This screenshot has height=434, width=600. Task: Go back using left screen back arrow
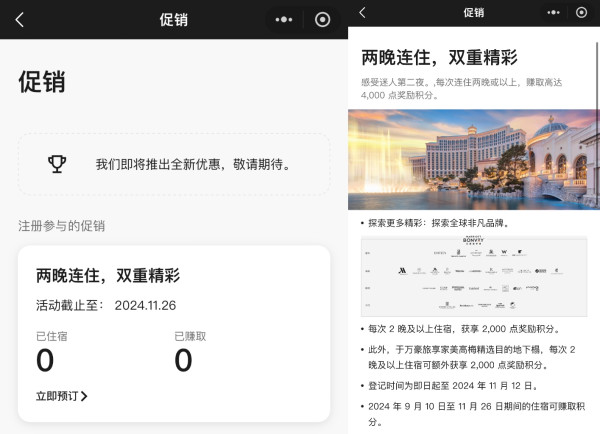(x=20, y=20)
